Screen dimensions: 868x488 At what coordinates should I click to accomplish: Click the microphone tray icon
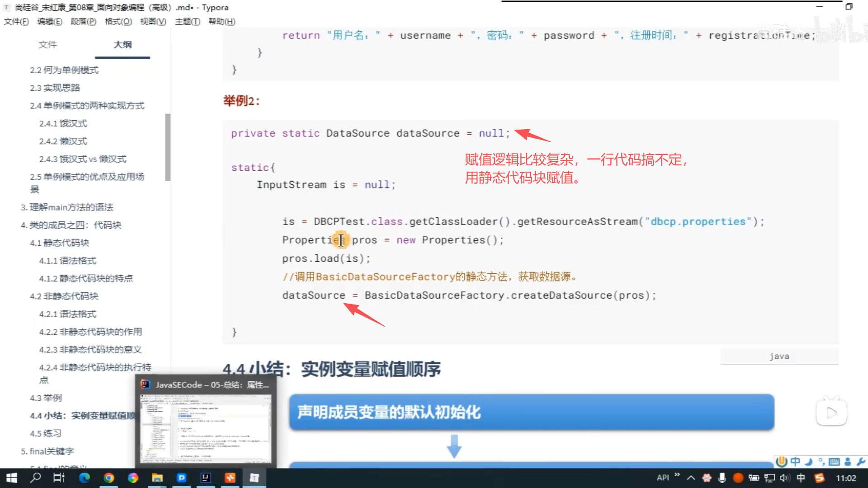(722, 478)
